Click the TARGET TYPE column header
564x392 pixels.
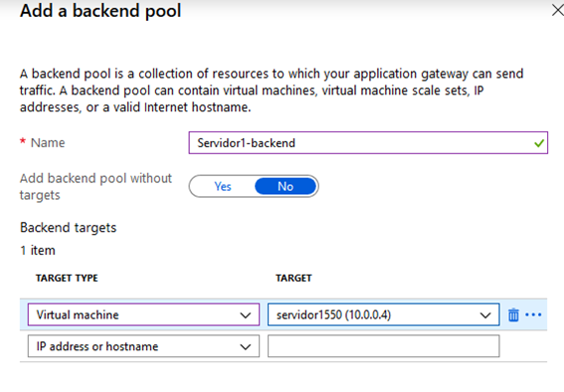pyautogui.click(x=67, y=278)
